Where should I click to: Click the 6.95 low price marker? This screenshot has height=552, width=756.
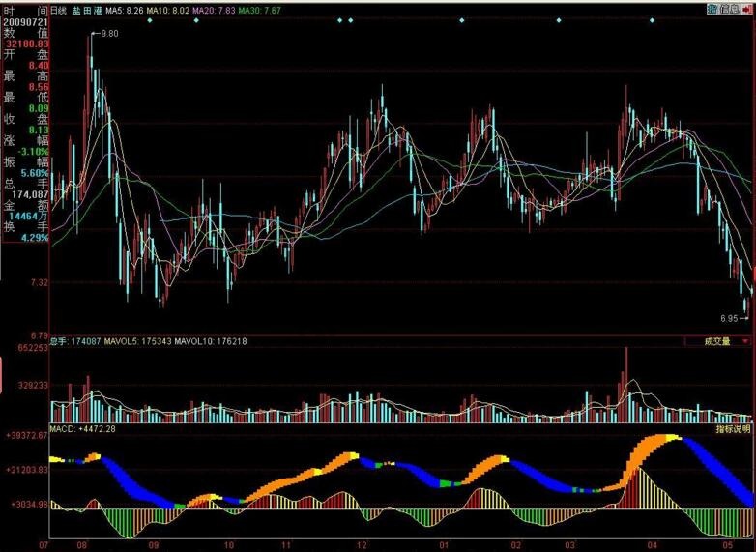click(731, 317)
